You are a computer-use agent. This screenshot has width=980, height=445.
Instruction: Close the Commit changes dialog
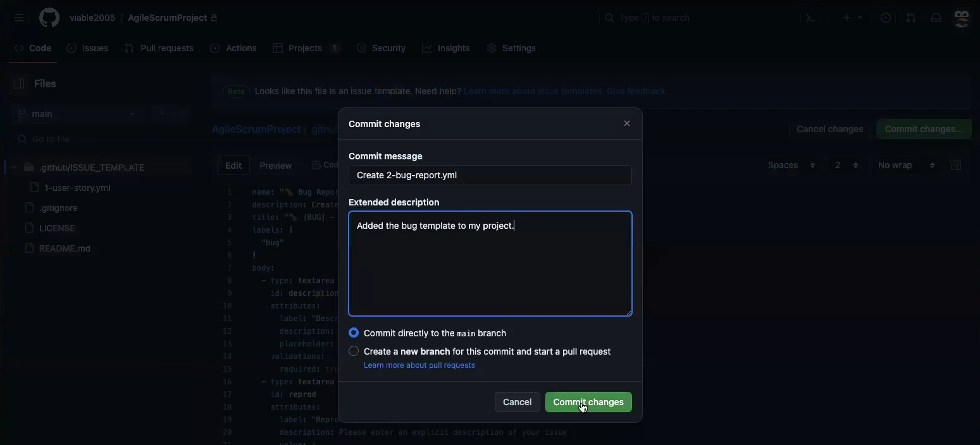627,123
